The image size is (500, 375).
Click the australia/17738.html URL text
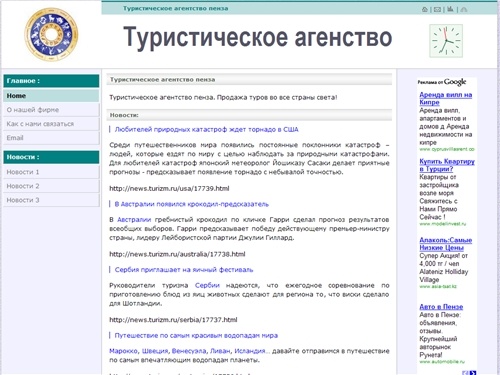(x=177, y=254)
